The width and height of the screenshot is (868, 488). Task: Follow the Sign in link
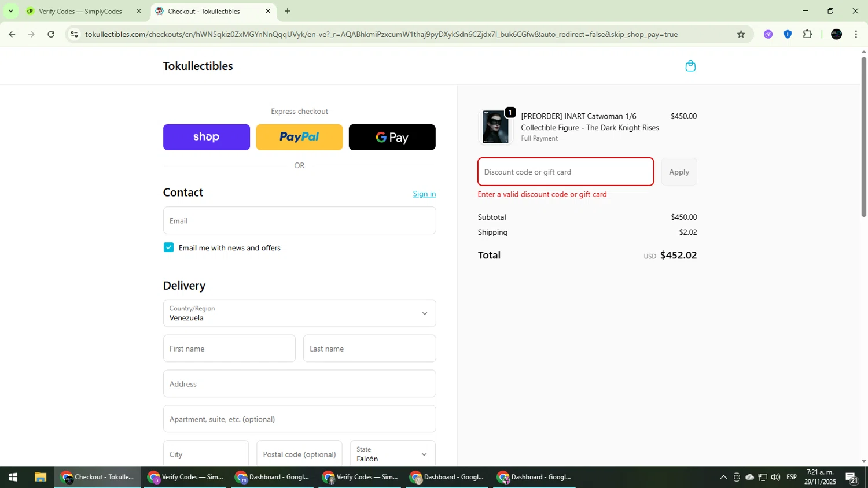point(424,194)
